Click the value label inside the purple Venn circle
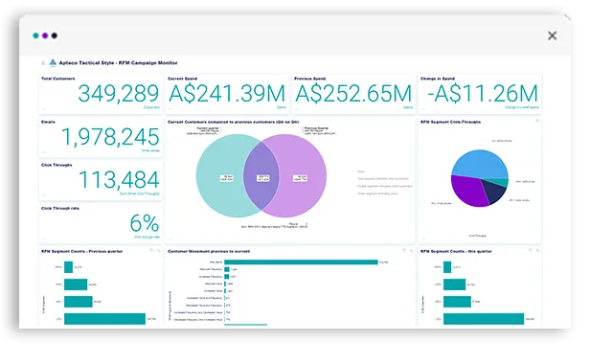Screen dimensions: 613x364 [300, 178]
